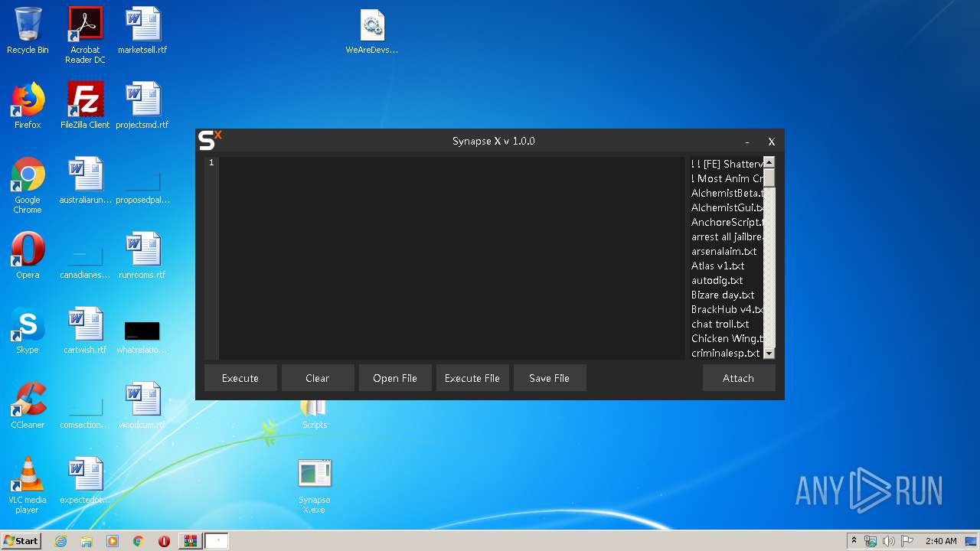
Task: Open the FileZilla Client desktop shortcut
Action: [x=85, y=106]
